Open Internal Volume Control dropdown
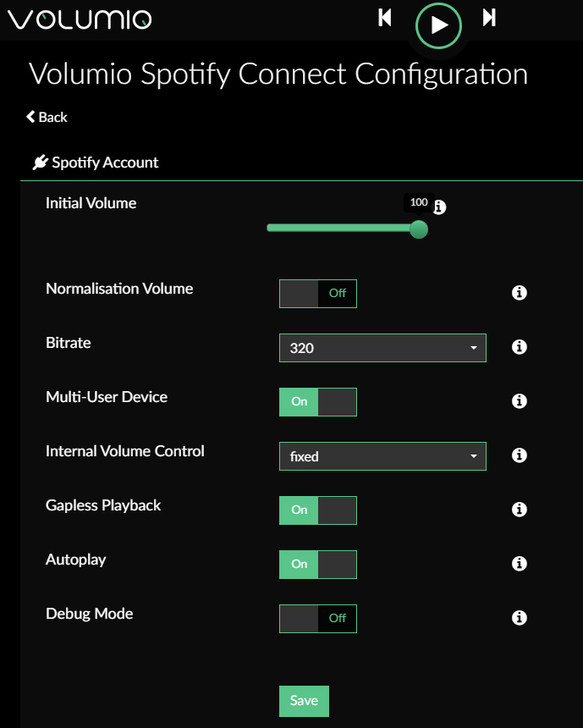The height and width of the screenshot is (728, 583). pos(382,456)
